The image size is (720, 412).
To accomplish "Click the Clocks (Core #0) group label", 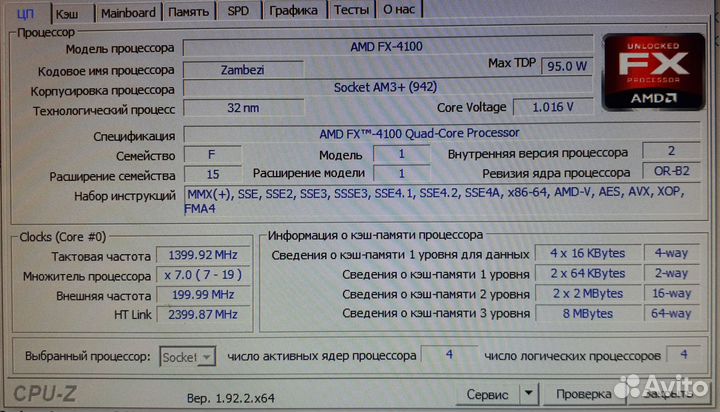I will [x=62, y=237].
